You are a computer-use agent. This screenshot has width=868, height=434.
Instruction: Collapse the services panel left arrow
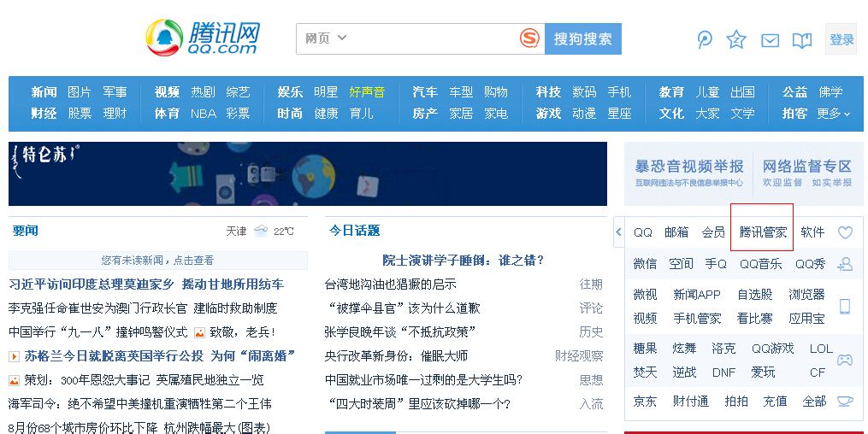pos(618,232)
